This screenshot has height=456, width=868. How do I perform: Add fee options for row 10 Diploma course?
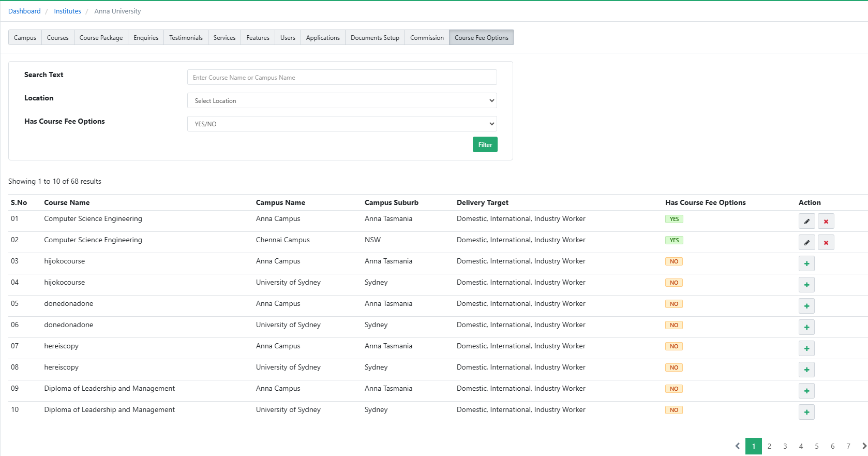806,412
